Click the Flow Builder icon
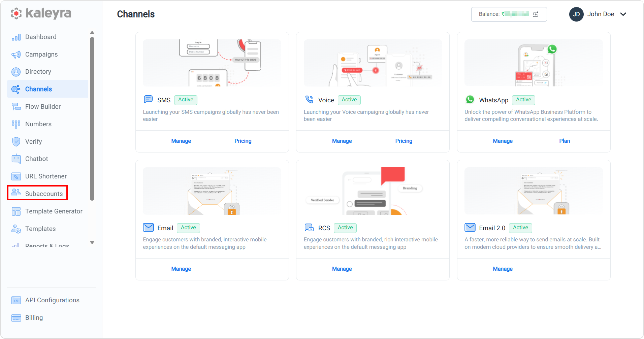This screenshot has height=339, width=644. [16, 107]
